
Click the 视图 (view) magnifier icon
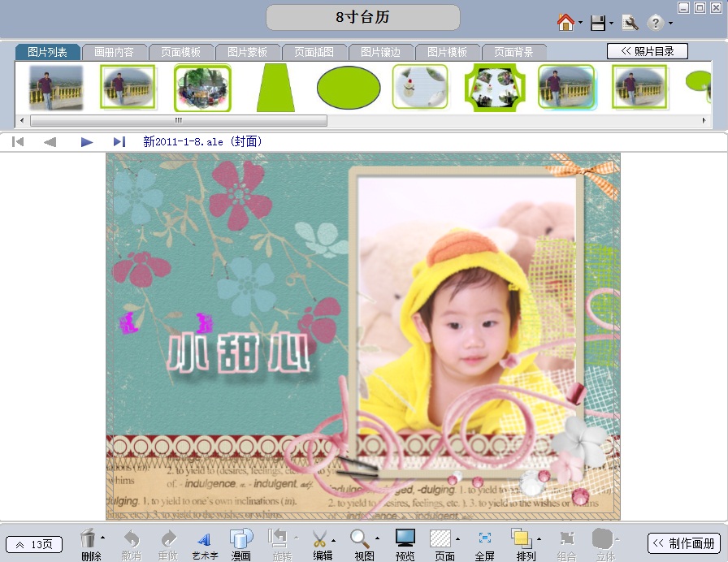pyautogui.click(x=361, y=538)
